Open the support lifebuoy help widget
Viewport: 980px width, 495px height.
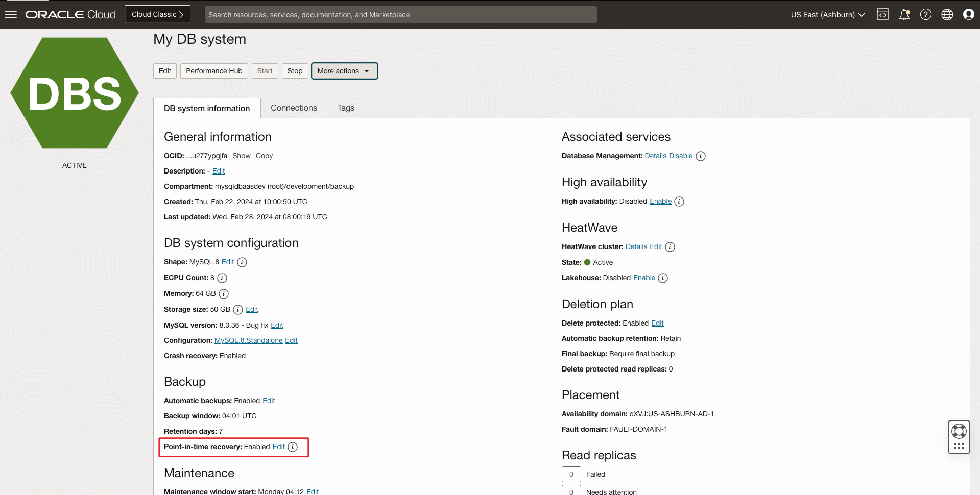(x=959, y=432)
